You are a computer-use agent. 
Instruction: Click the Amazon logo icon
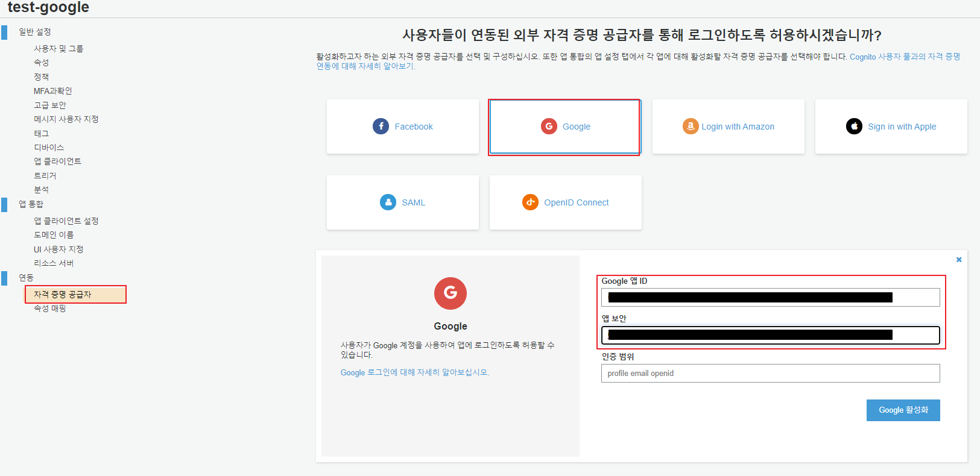click(691, 127)
